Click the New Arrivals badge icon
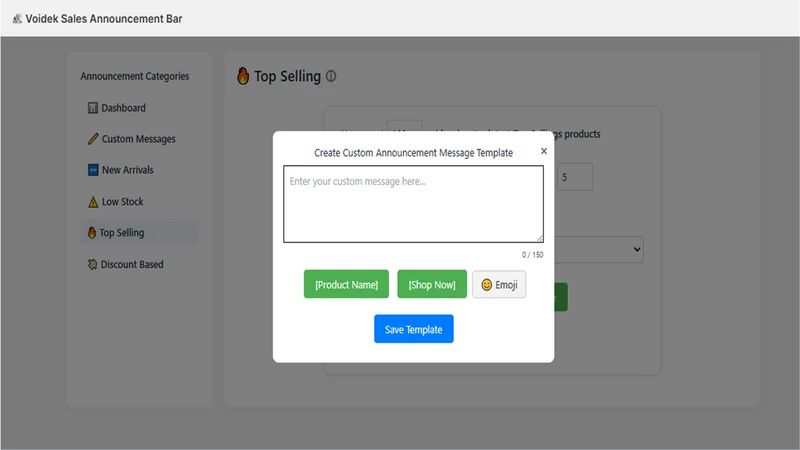Viewport: 800px width, 450px height. [93, 170]
